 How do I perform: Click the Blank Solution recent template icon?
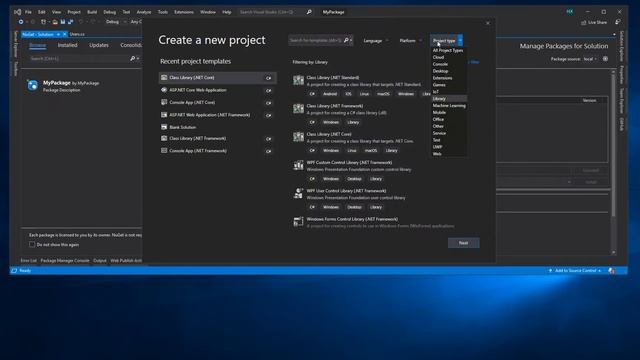point(164,127)
